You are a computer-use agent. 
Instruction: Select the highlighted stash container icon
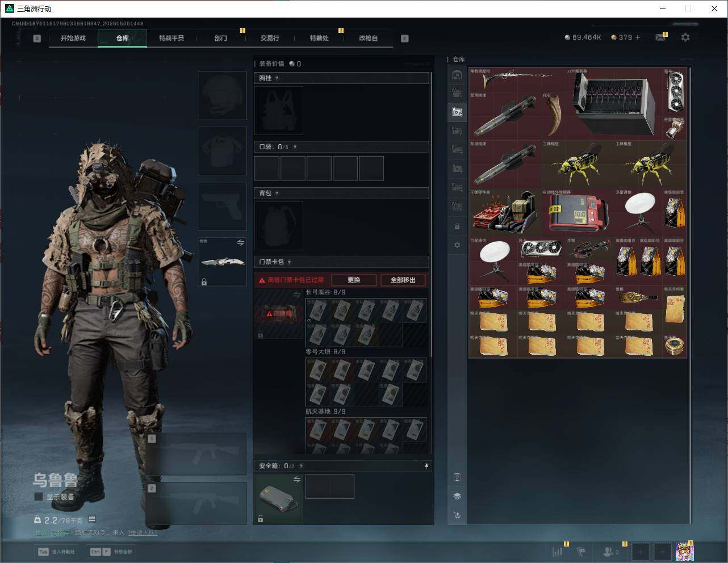tap(457, 112)
